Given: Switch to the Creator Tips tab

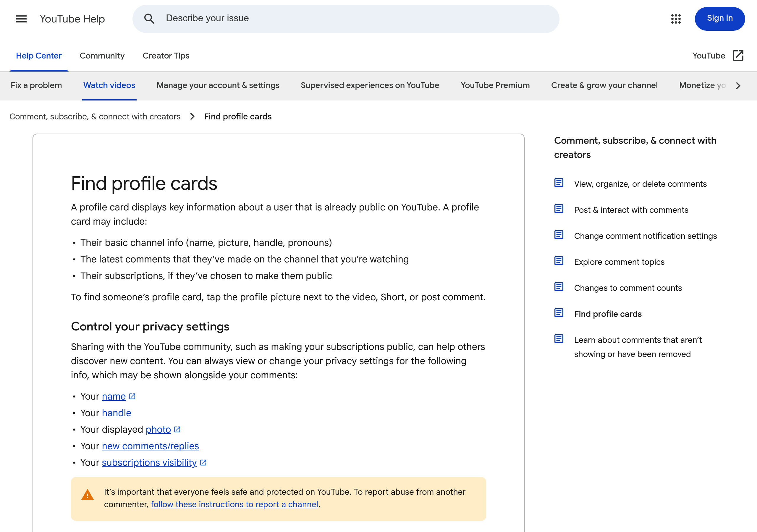Looking at the screenshot, I should [166, 56].
